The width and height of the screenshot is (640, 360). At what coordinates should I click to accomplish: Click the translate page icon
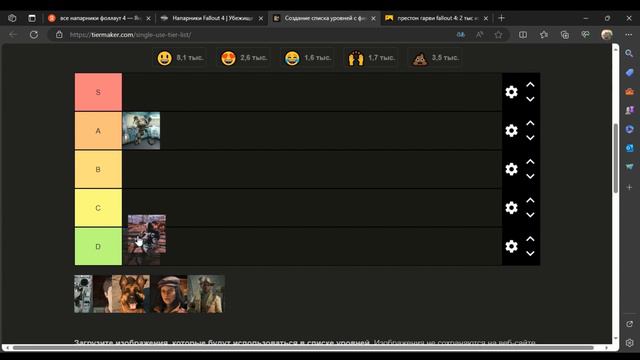click(461, 35)
